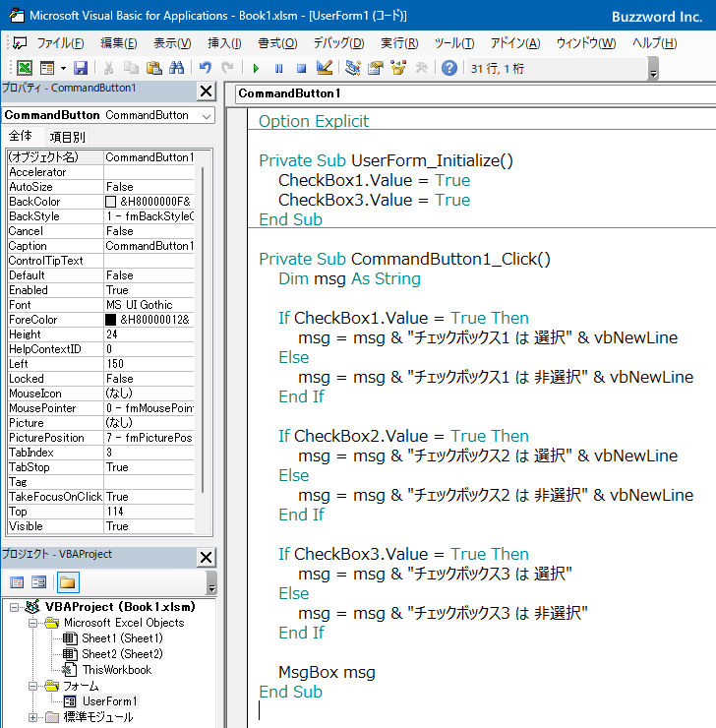Open Help with question mark icon
716x728 pixels.
click(449, 68)
